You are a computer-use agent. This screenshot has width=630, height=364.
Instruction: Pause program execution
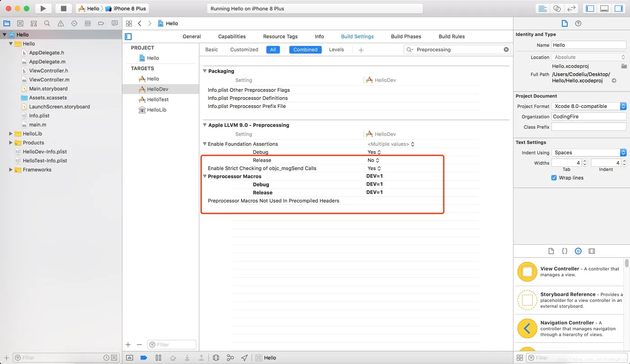point(158,358)
